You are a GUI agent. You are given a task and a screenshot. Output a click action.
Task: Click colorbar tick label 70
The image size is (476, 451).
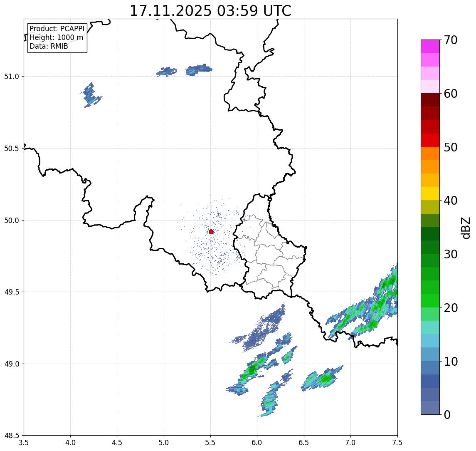tap(451, 40)
